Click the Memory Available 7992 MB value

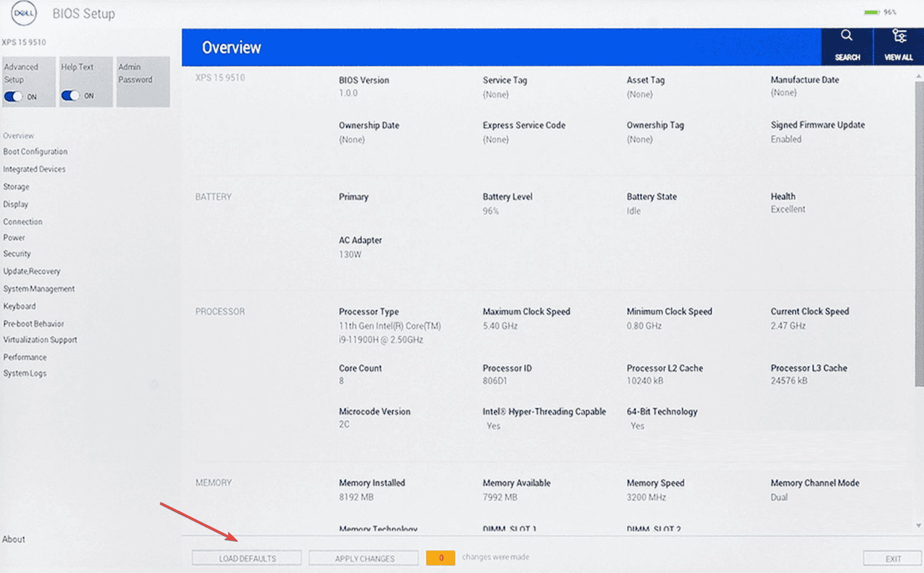tap(500, 497)
